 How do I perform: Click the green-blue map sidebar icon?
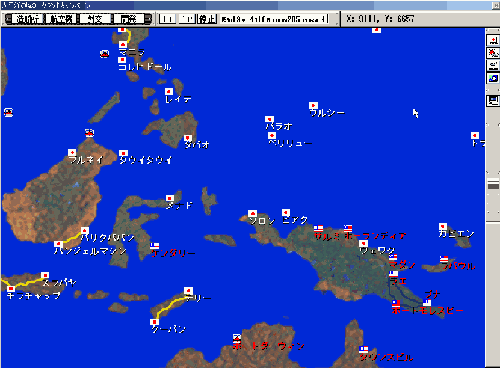[493, 78]
